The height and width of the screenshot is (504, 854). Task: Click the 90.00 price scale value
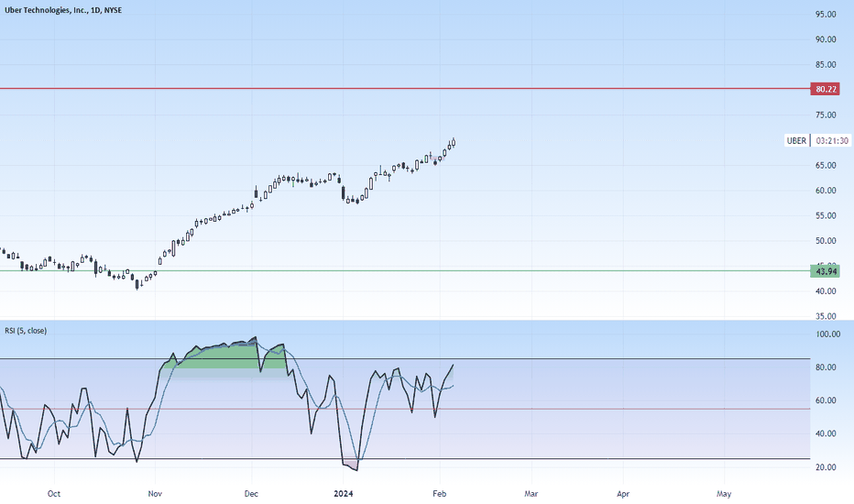tap(826, 39)
